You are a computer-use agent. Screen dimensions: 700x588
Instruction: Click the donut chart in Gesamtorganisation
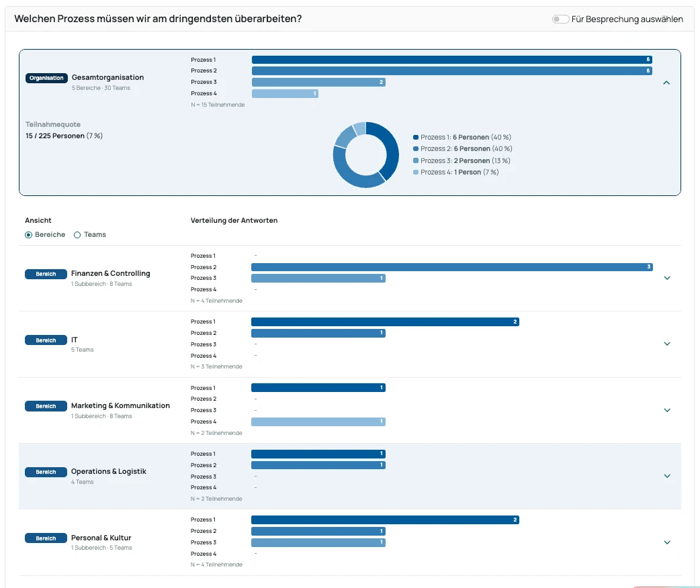[365, 155]
